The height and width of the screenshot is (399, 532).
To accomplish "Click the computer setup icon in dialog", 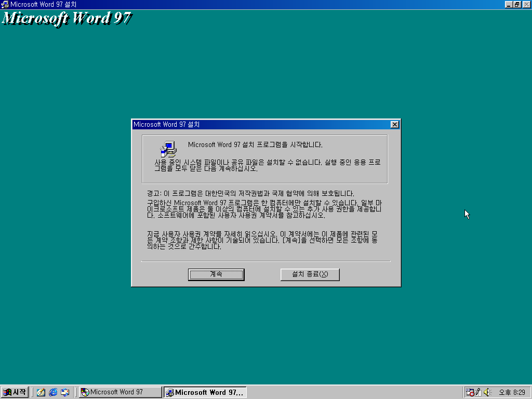I will 168,149.
